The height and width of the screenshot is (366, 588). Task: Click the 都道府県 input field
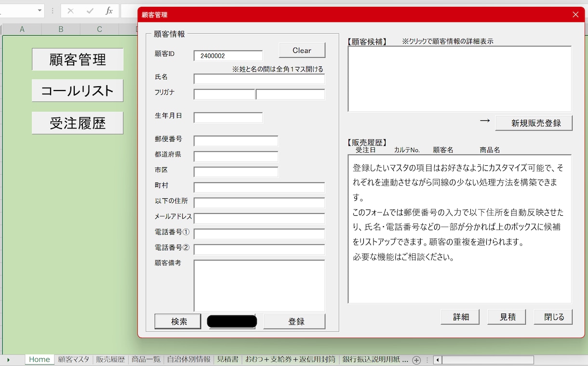(236, 157)
